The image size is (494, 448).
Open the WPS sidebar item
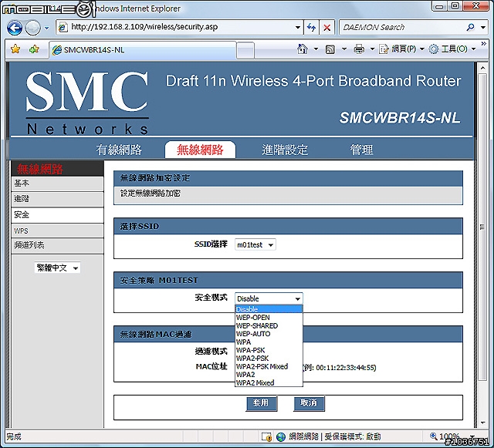[57, 231]
